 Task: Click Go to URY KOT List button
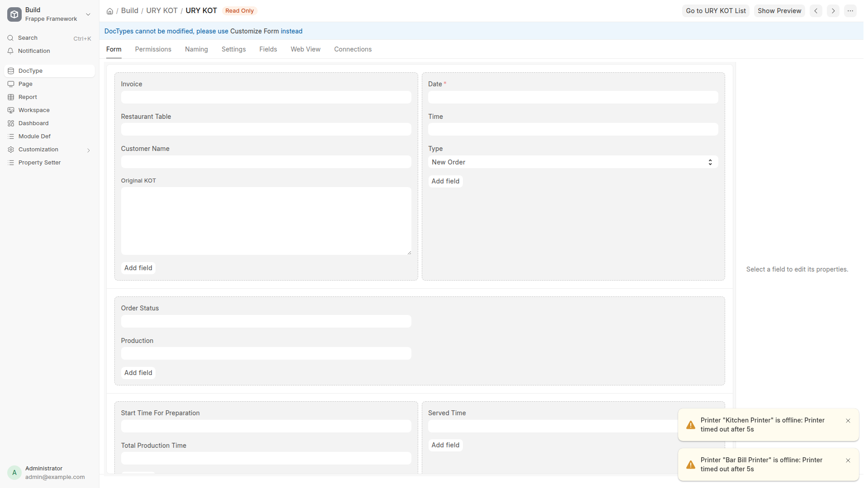pos(716,11)
